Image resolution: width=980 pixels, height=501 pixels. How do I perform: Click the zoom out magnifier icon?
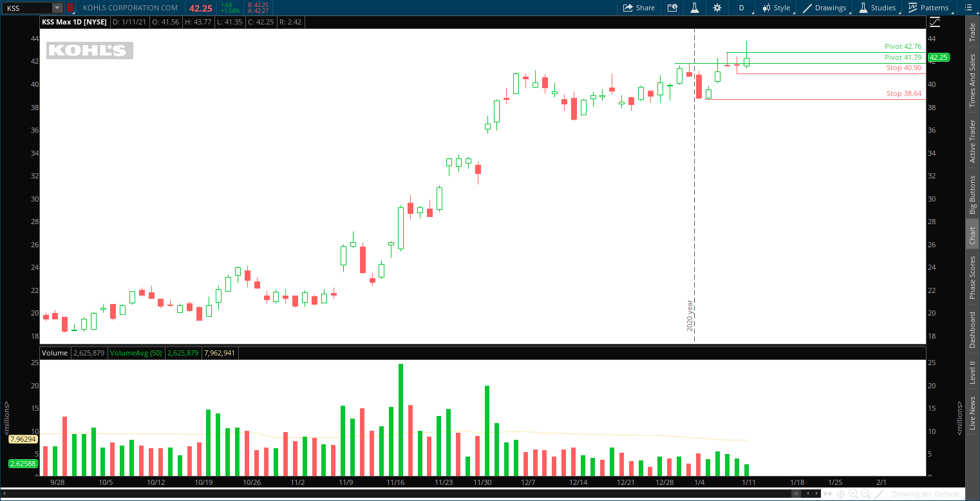click(x=866, y=494)
